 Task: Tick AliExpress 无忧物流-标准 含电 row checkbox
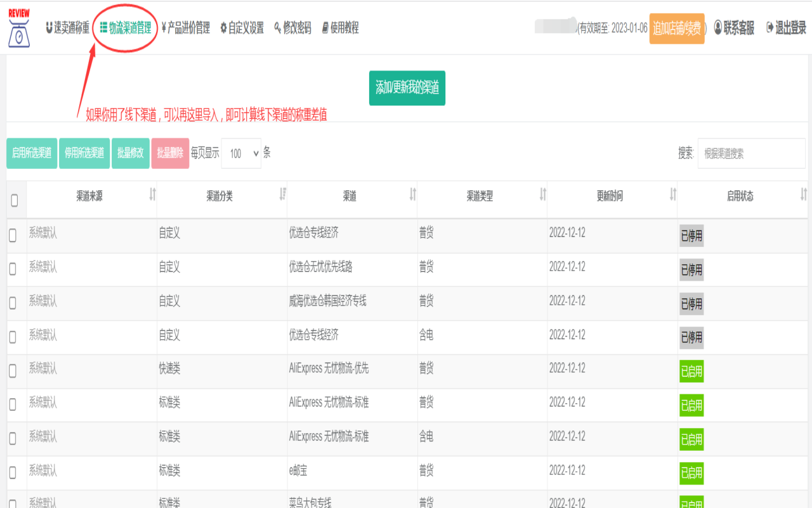[x=13, y=439]
